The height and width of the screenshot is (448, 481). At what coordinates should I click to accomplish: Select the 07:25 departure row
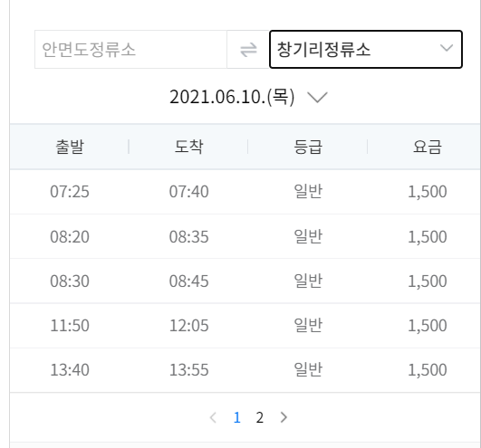tap(245, 192)
